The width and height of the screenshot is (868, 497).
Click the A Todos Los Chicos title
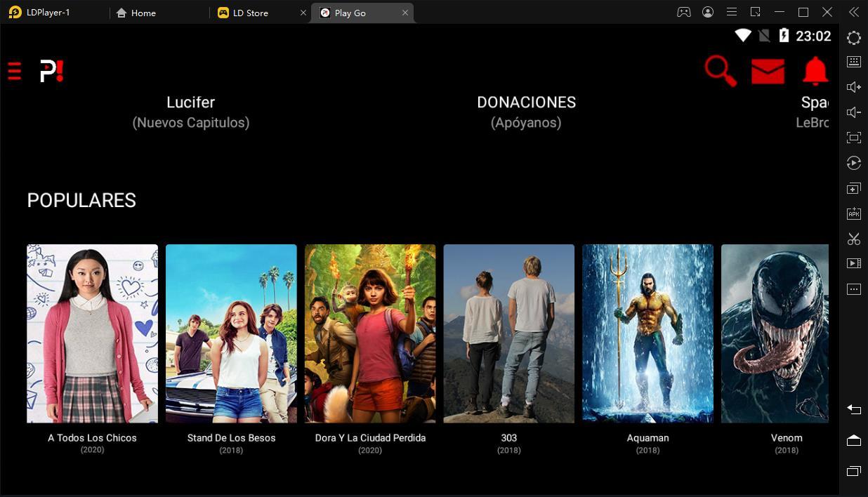click(x=92, y=438)
